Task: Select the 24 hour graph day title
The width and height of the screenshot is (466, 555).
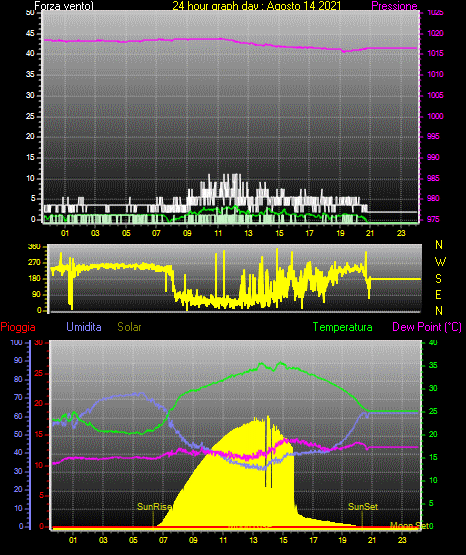Action: tap(257, 6)
